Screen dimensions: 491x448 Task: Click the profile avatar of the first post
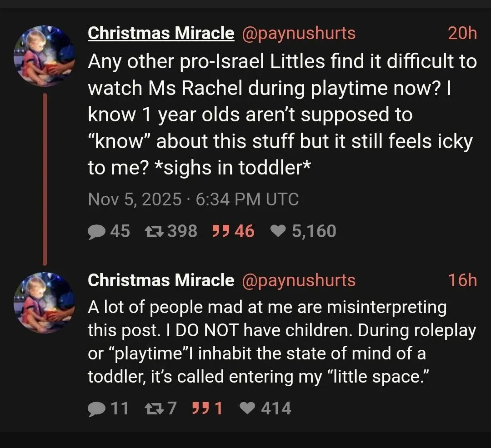click(x=45, y=56)
